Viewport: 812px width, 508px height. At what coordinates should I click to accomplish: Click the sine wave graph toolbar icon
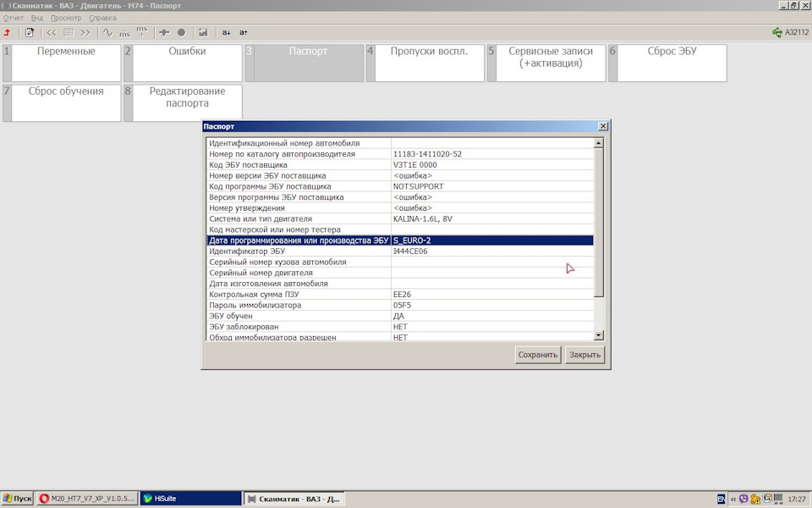(107, 33)
